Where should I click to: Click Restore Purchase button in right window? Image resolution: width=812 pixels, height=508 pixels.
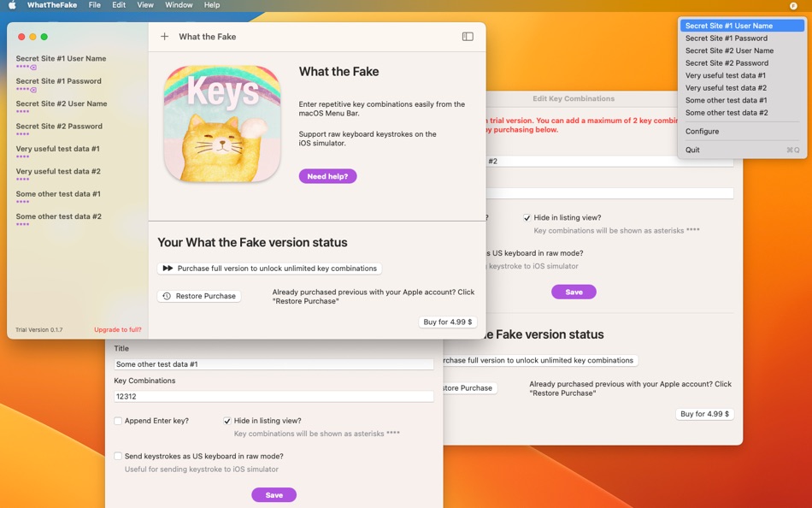[468, 388]
